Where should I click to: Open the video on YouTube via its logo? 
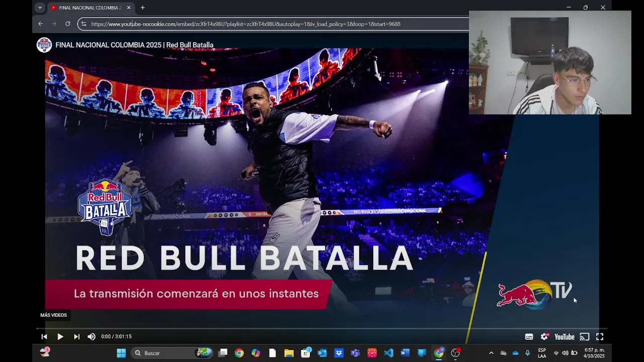[564, 337]
